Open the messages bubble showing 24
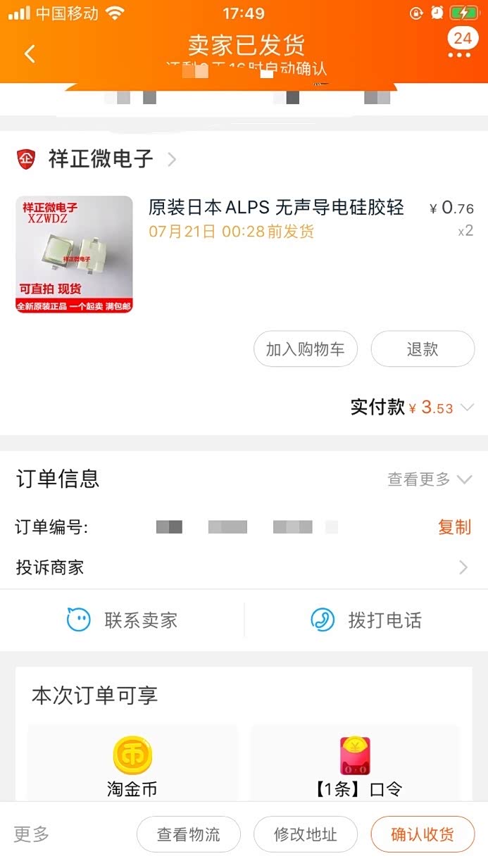488x868 pixels. click(x=462, y=42)
